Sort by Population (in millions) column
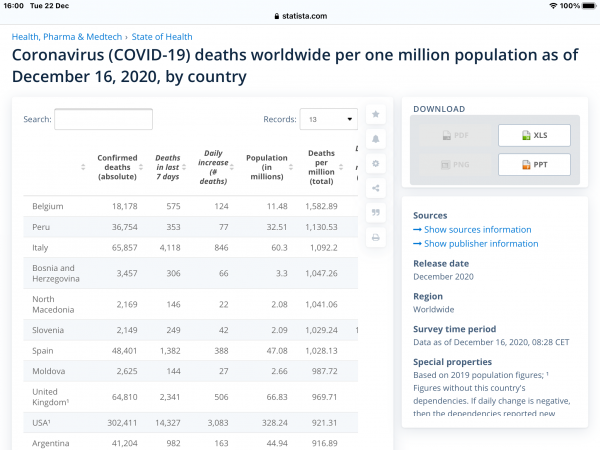 pyautogui.click(x=291, y=167)
